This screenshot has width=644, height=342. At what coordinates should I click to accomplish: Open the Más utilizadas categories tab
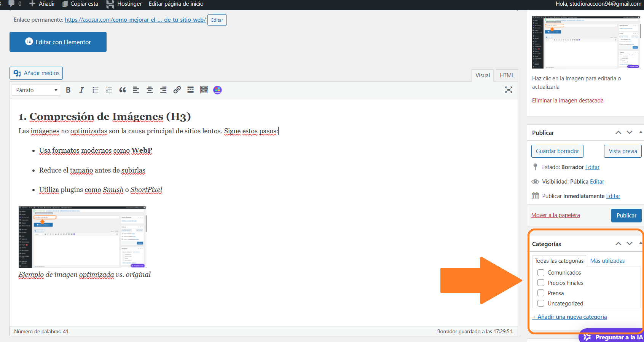pyautogui.click(x=607, y=261)
